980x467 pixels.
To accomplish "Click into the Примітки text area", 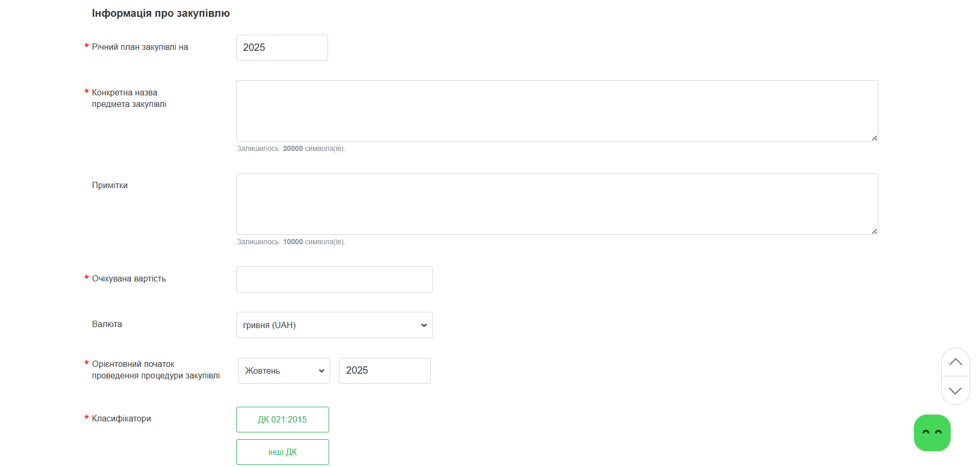I will [x=557, y=204].
